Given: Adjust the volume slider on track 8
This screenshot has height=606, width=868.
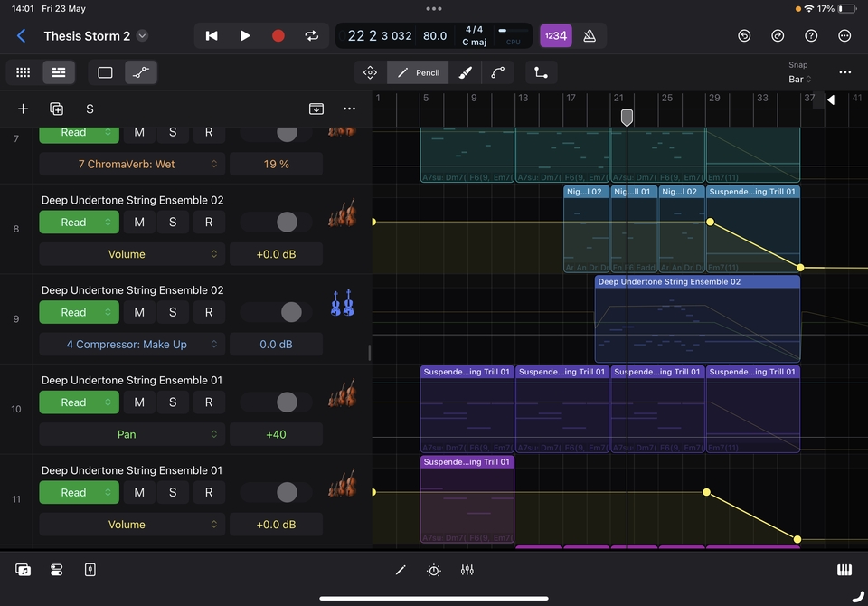Looking at the screenshot, I should pos(287,223).
